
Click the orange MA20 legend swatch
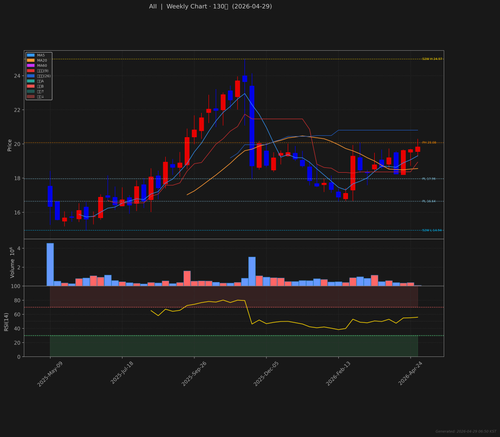tap(31, 60)
